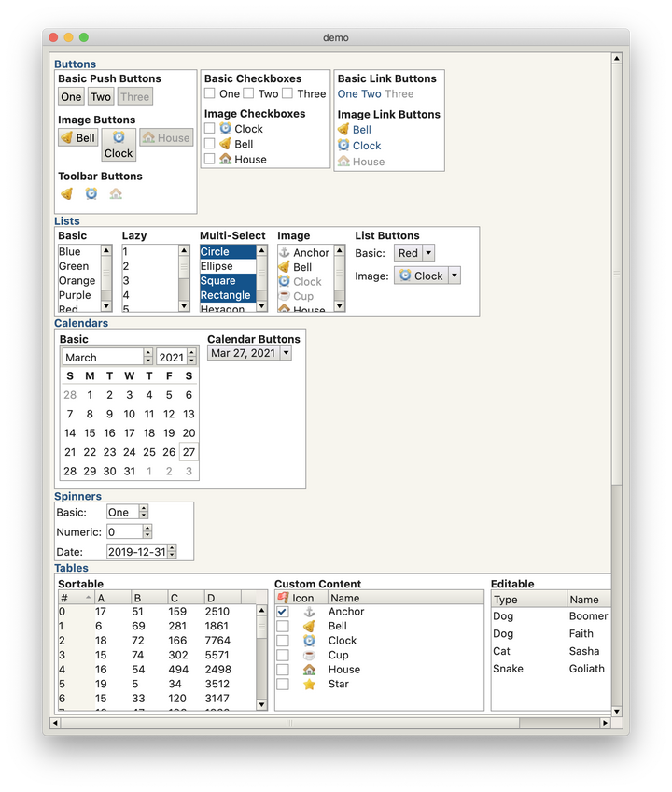This screenshot has height=792, width=672.
Task: Check the Star row checkbox
Action: point(283,685)
